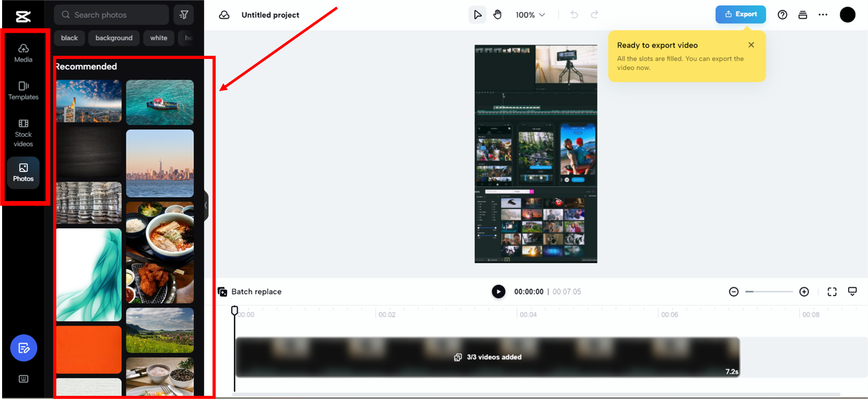The height and width of the screenshot is (399, 868).
Task: Select the boat on turquoise water photo
Action: coord(160,102)
